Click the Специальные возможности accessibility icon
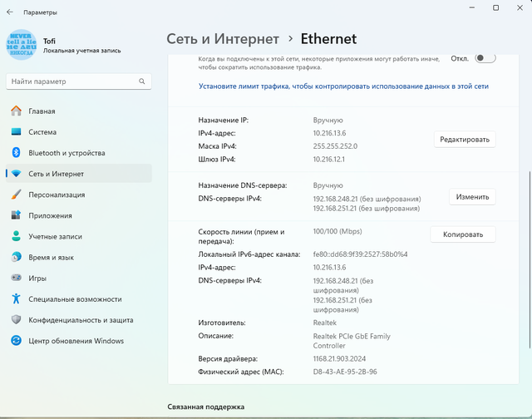This screenshot has height=419, width=532. [x=16, y=299]
